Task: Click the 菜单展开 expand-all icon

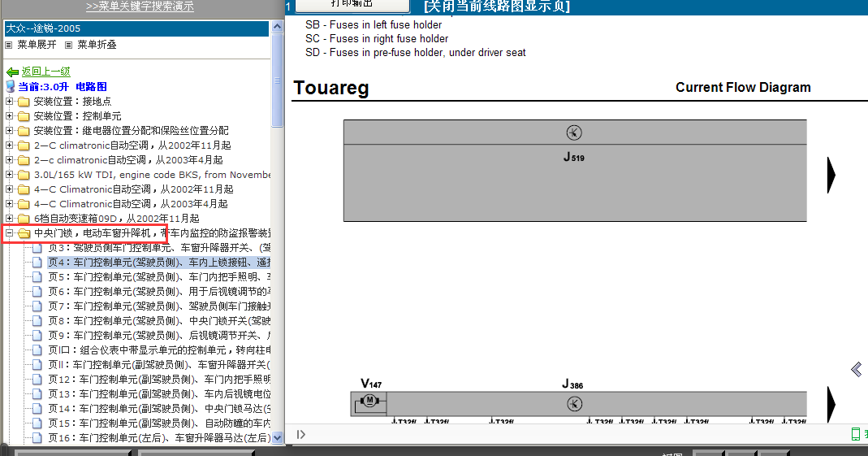Action: (9, 45)
